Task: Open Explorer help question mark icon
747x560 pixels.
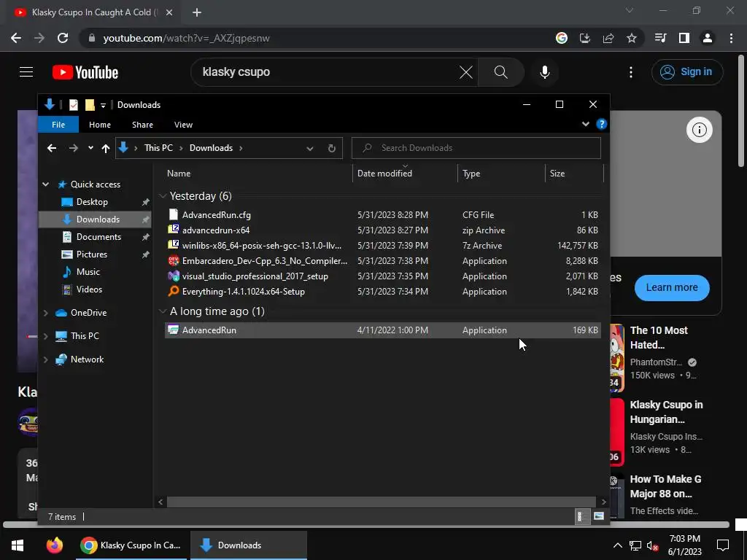Action: pos(602,124)
